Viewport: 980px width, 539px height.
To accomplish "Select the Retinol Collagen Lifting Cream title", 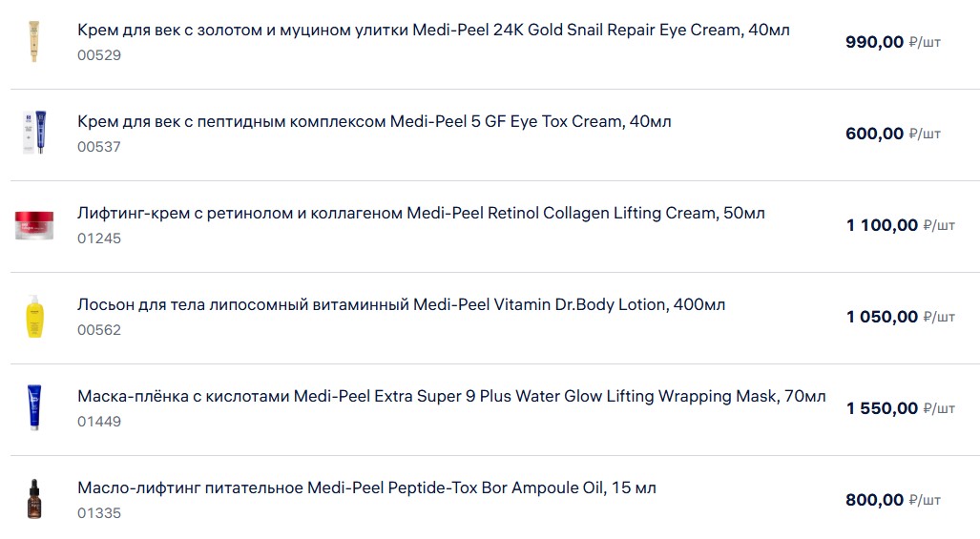I will click(x=421, y=213).
